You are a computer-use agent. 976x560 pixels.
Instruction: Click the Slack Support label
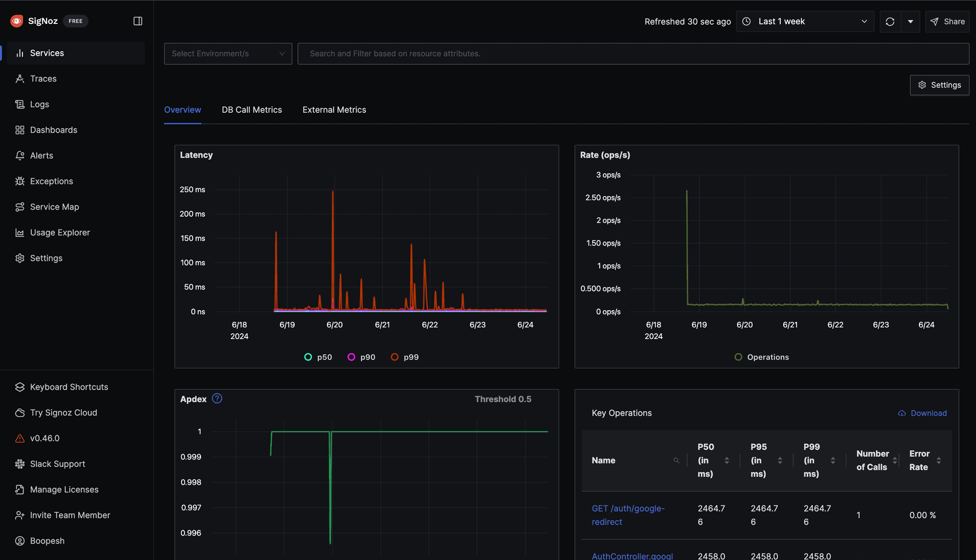(58, 464)
